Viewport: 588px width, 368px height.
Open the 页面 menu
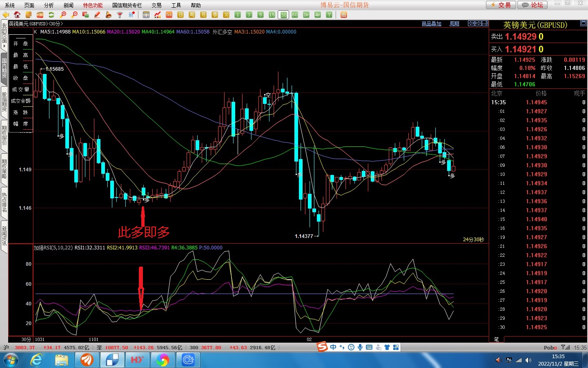(29, 5)
